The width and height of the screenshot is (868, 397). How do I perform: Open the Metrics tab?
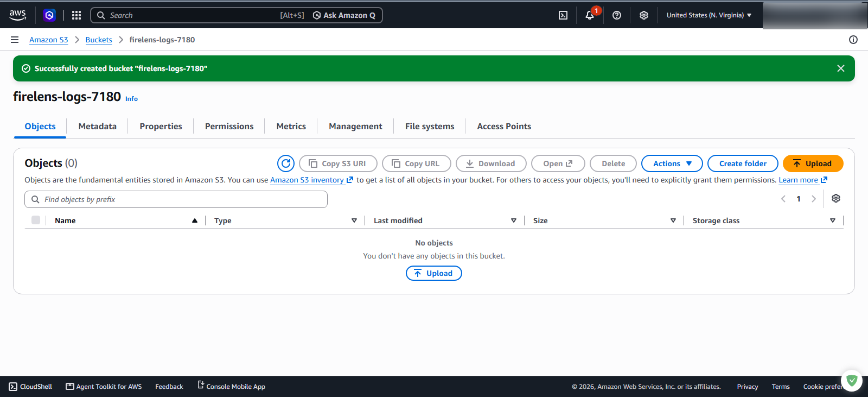click(291, 127)
